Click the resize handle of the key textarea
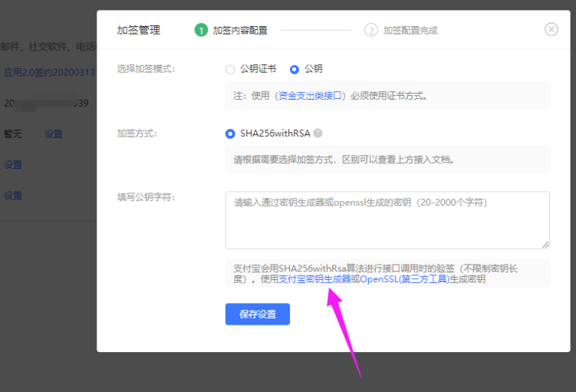 (x=545, y=245)
